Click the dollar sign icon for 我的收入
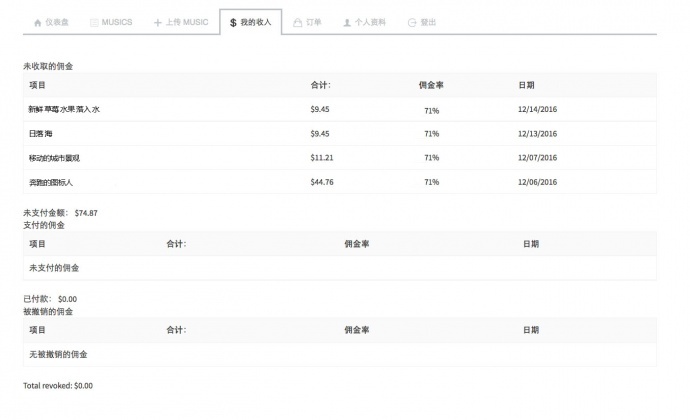The width and height of the screenshot is (690, 420). pos(232,21)
